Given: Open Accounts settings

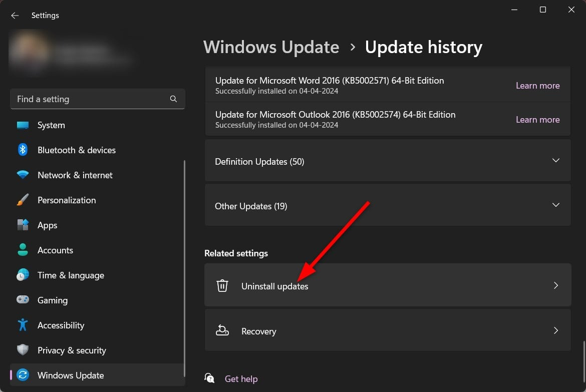Looking at the screenshot, I should coord(98,250).
